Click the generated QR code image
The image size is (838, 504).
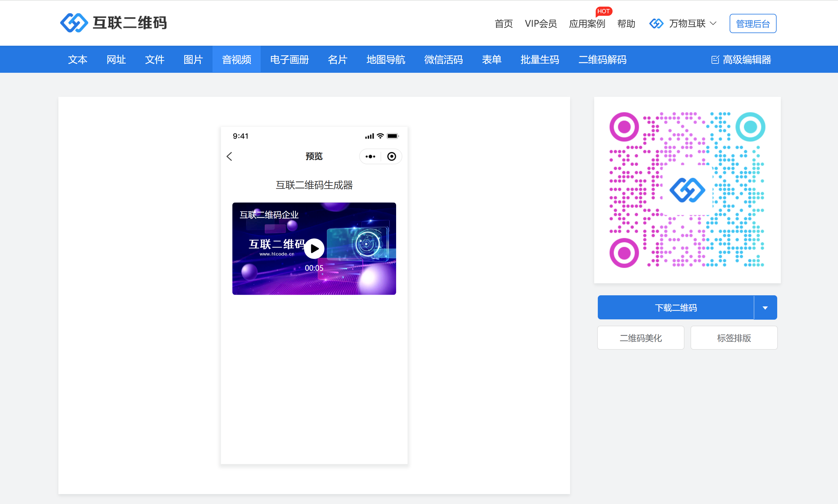687,190
